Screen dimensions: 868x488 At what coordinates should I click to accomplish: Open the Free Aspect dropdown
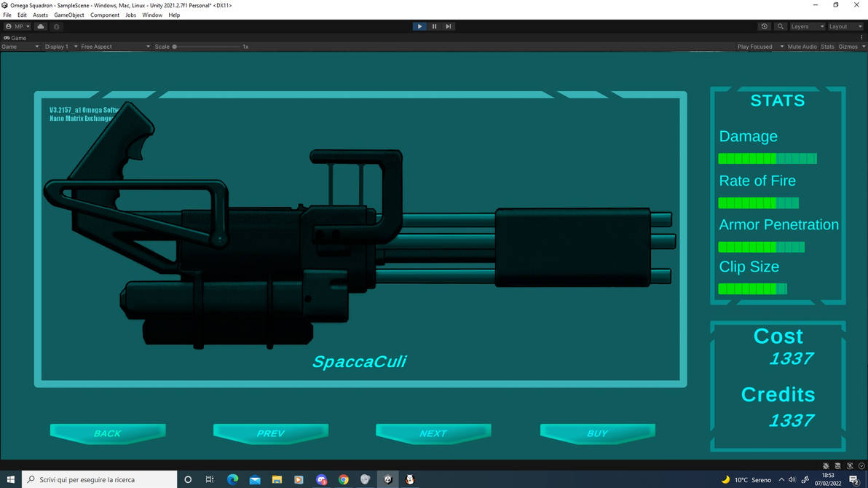pyautogui.click(x=115, y=47)
